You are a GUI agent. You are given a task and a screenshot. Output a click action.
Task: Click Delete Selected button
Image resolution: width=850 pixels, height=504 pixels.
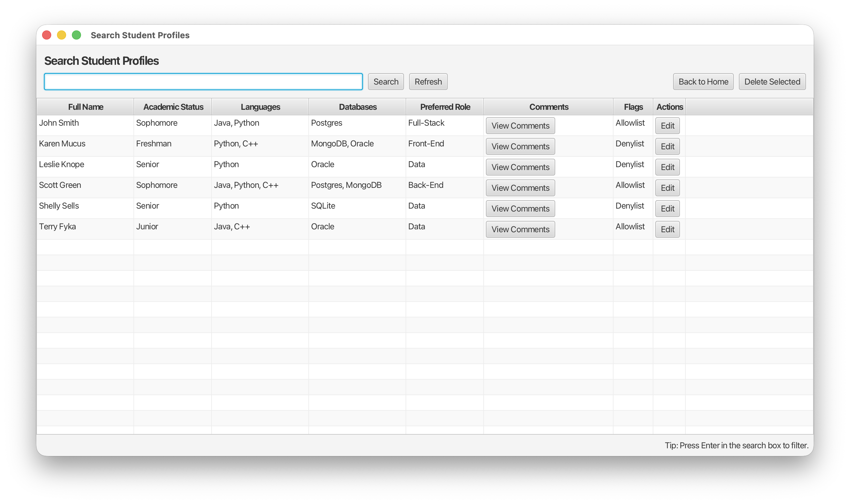(x=772, y=82)
